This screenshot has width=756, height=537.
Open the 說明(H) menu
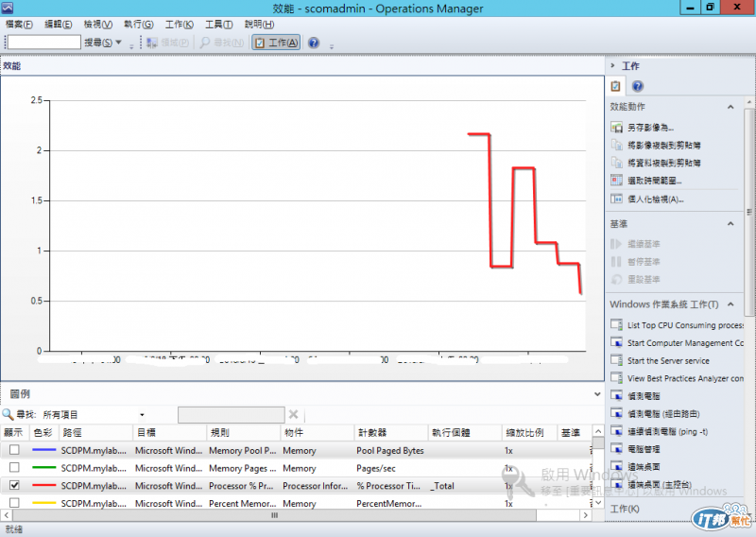tap(259, 25)
